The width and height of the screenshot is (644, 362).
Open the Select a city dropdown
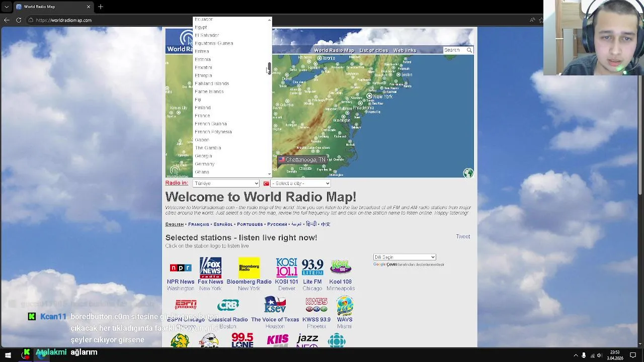[300, 184]
